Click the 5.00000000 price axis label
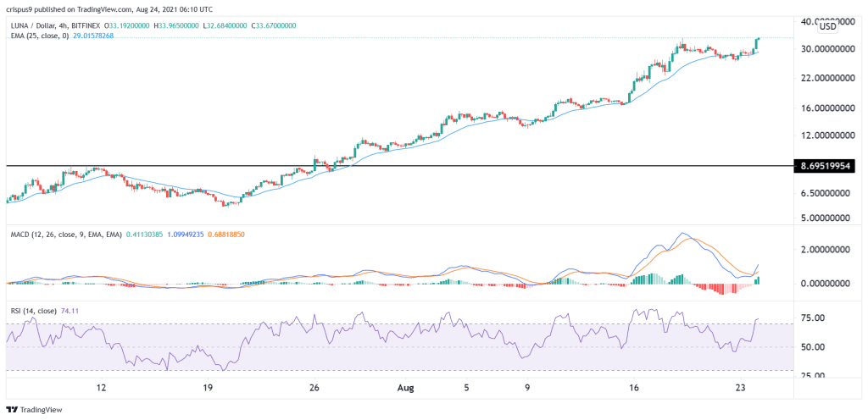868x420 pixels. [824, 218]
